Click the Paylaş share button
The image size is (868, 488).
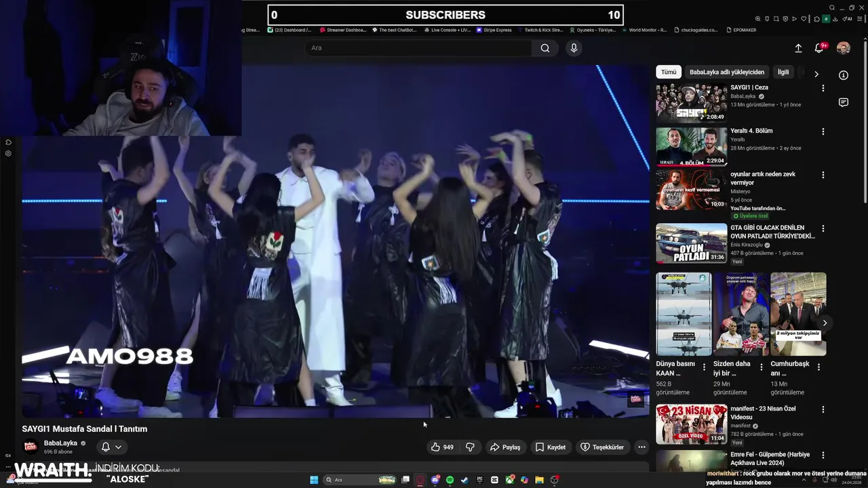[505, 447]
